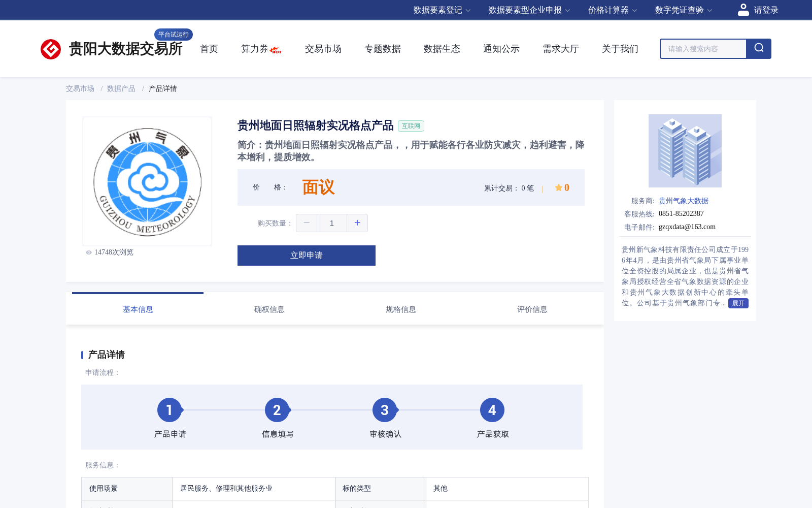Click 交易市场 in the breadcrumb
812x508 pixels.
[x=80, y=88]
